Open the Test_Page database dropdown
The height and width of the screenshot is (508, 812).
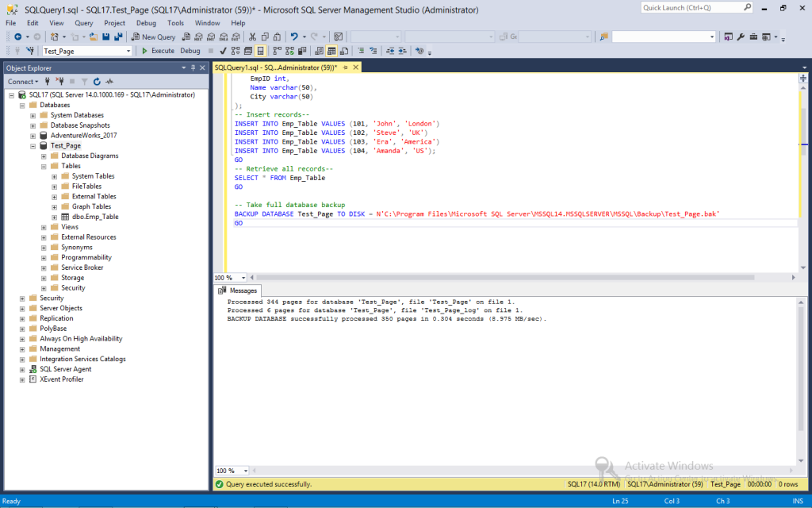[129, 50]
